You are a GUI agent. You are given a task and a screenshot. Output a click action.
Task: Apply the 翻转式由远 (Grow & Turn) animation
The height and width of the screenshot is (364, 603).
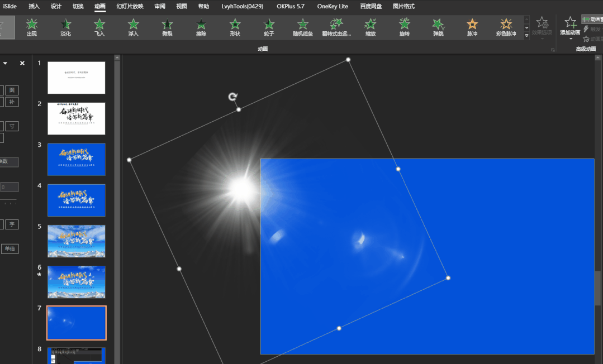pos(336,27)
